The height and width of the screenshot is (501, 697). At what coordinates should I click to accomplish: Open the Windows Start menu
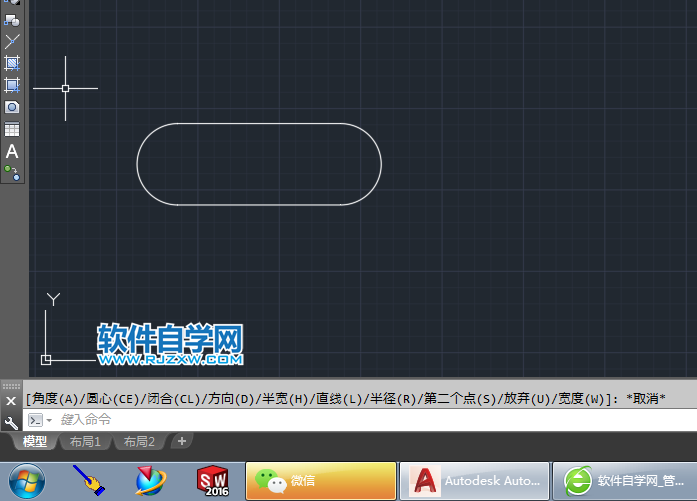click(27, 481)
